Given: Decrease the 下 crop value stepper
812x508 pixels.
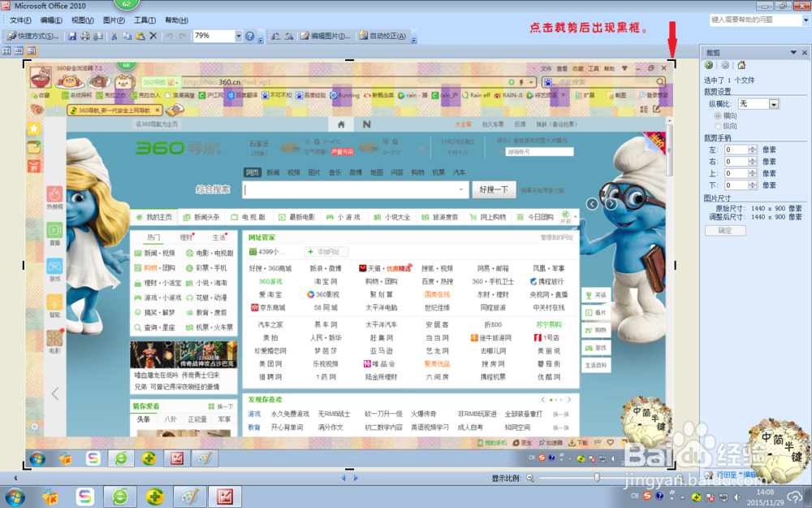Looking at the screenshot, I should [x=753, y=188].
